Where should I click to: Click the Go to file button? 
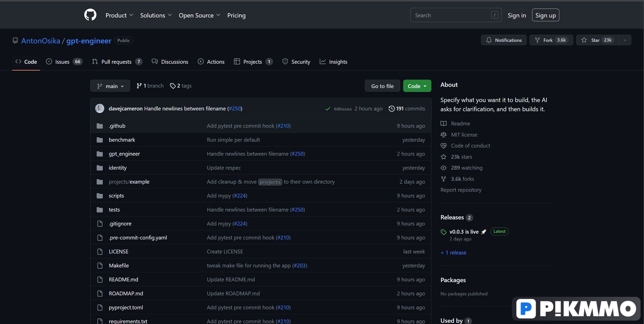[x=382, y=86]
